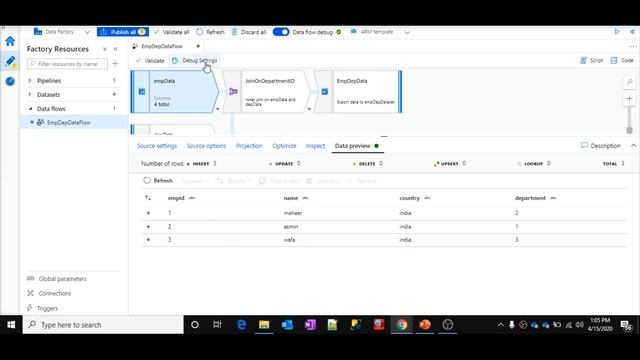The height and width of the screenshot is (360, 640).
Task: Click the name cell "wafa"
Action: click(289, 240)
